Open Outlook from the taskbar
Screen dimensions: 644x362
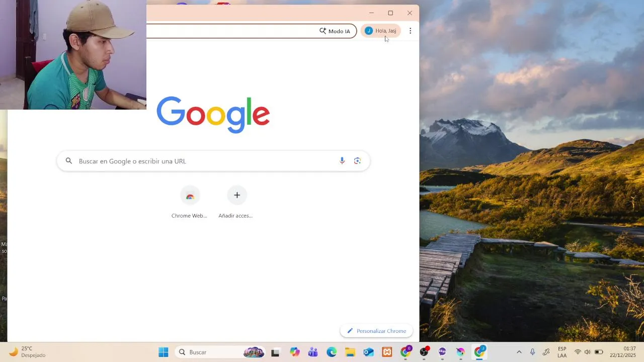(x=368, y=352)
